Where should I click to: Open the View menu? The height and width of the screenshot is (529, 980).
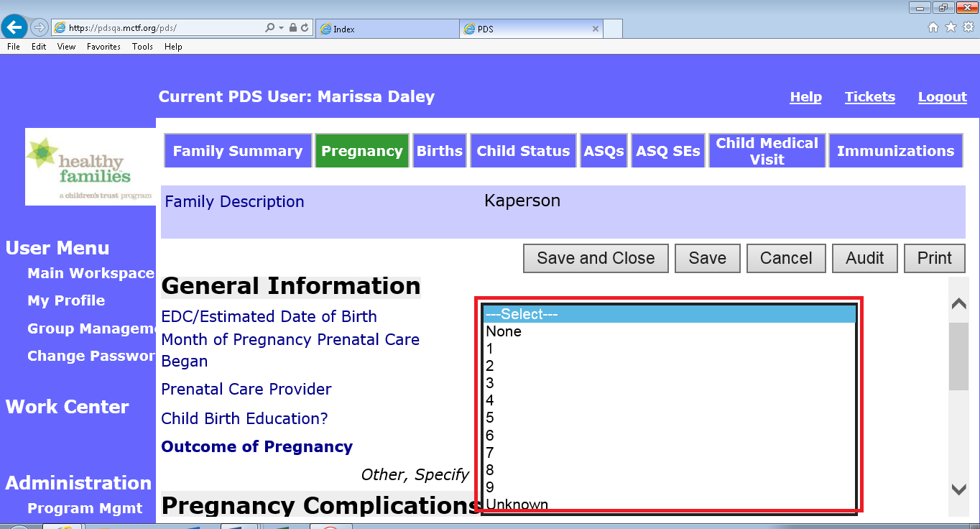coord(66,47)
